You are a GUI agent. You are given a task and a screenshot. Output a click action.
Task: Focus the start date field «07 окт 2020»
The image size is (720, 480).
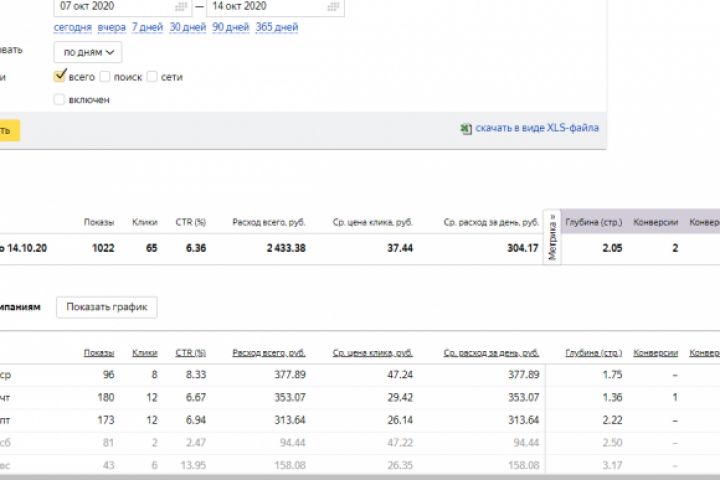(123, 6)
